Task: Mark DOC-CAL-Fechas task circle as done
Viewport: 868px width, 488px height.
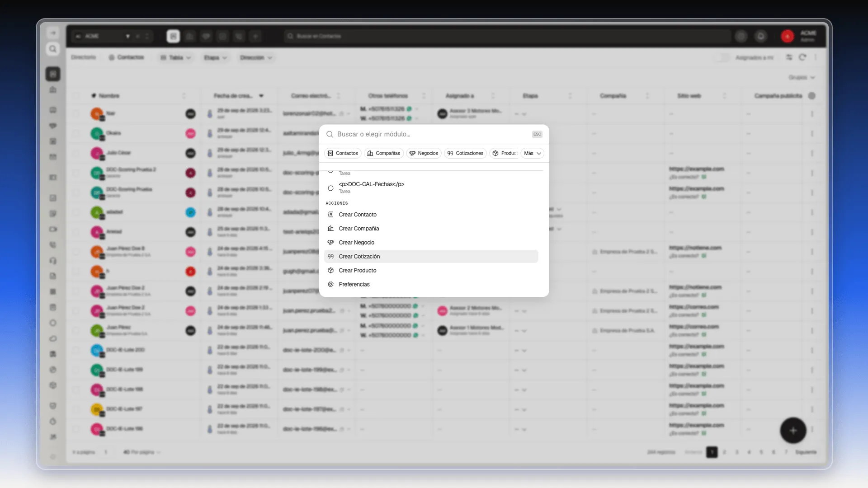Action: pos(330,188)
